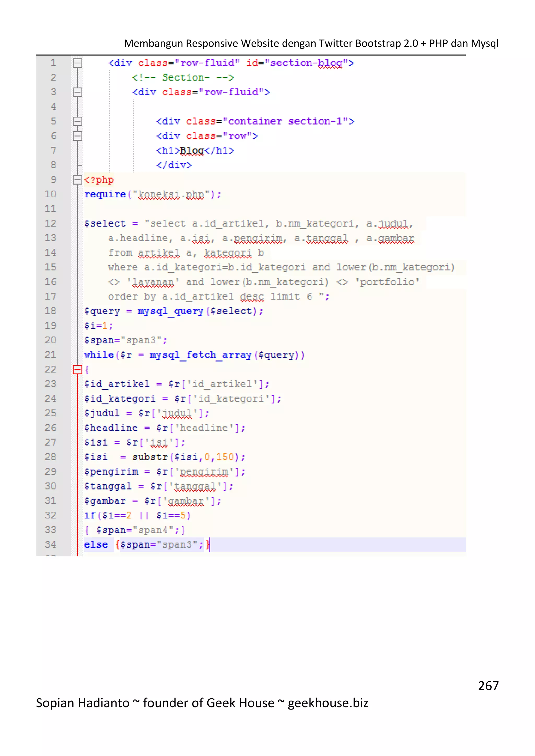Click line number 18 in the gutter
The height and width of the screenshot is (756, 535).
[x=50, y=311]
